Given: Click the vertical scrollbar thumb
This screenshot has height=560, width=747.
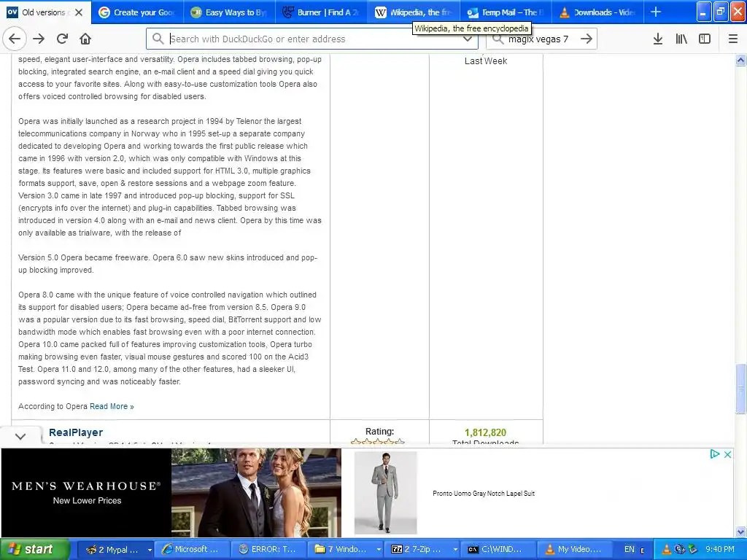Looking at the screenshot, I should pyautogui.click(x=740, y=389).
